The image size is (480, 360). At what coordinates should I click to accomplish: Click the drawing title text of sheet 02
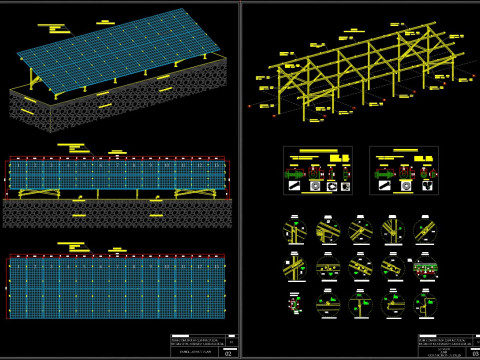[195, 352]
